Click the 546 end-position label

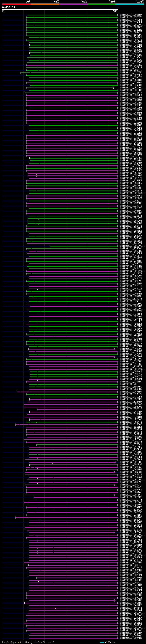pos(115,11)
